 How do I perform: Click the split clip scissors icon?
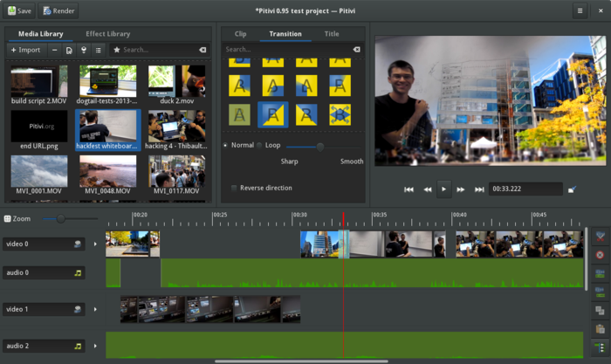600,237
